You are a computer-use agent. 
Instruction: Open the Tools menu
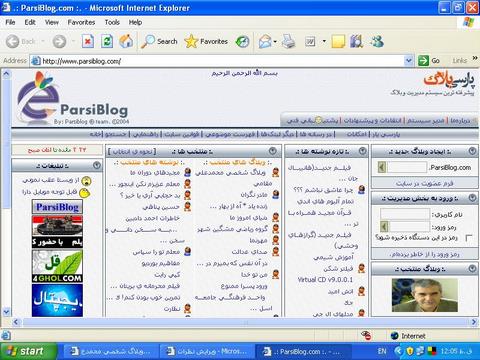click(112, 22)
